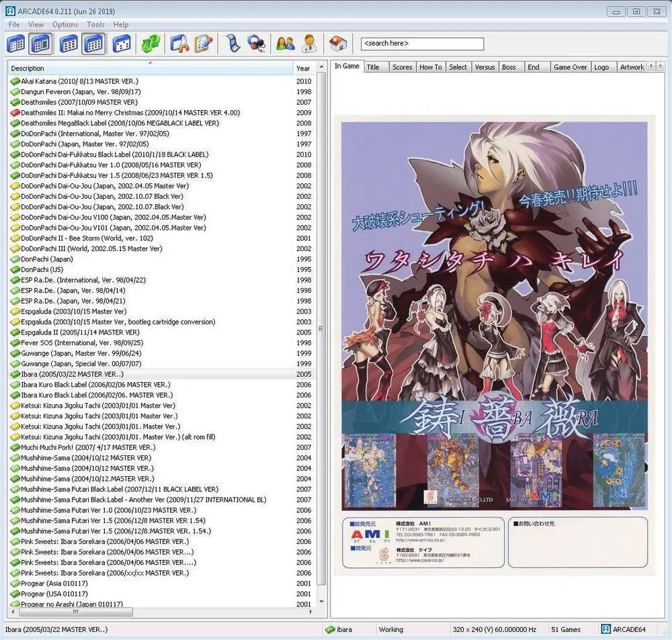Click the icon beside DonPachi (US)
Image resolution: width=672 pixels, height=640 pixels.
click(x=15, y=270)
